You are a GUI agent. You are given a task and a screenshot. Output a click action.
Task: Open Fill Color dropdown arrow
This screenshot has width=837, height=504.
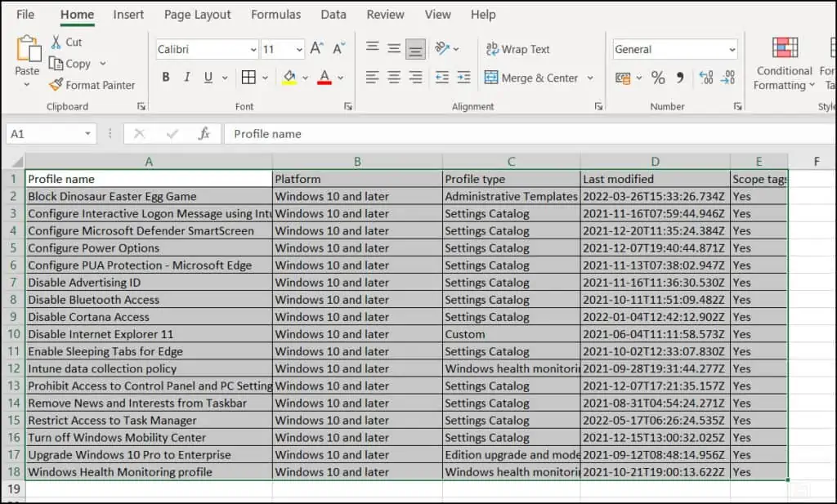(306, 78)
